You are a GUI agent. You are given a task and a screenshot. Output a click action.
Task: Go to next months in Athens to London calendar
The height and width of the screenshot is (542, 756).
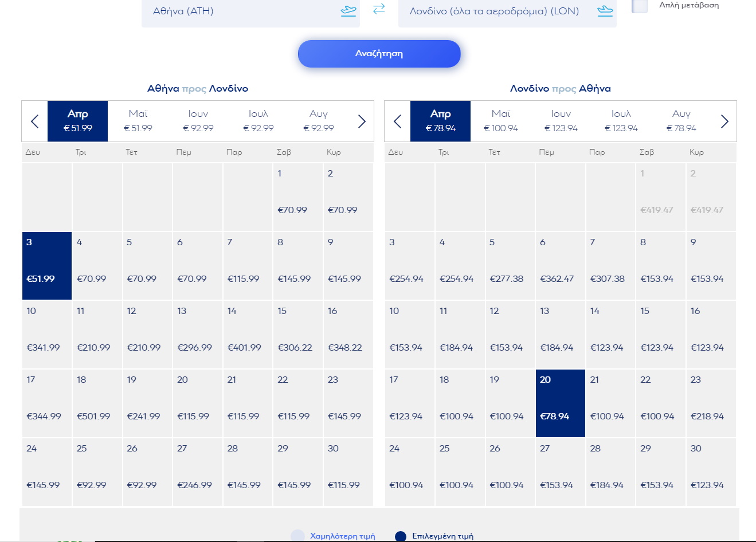click(362, 121)
